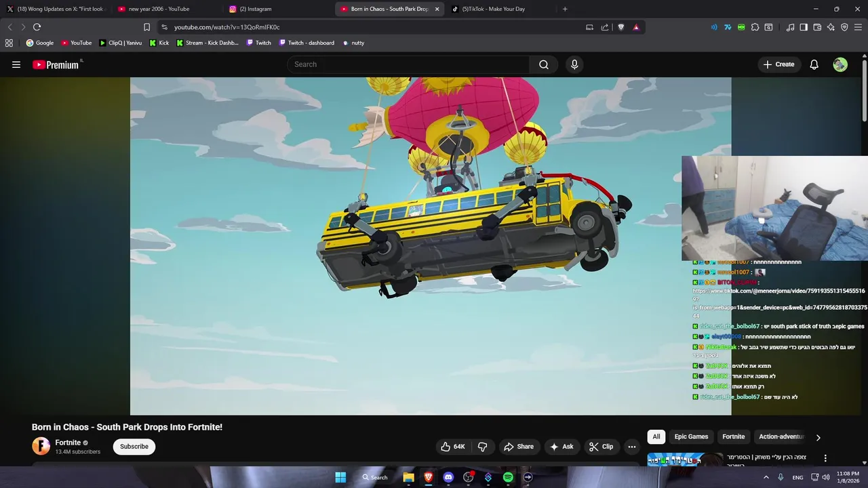Open YouTube notifications bell
The width and height of the screenshot is (868, 488).
pyautogui.click(x=814, y=64)
